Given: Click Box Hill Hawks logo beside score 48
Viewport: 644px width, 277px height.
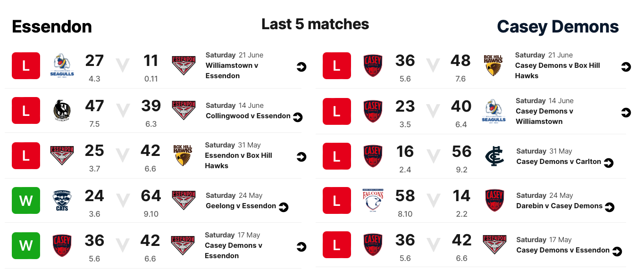Looking at the screenshot, I should (x=493, y=66).
